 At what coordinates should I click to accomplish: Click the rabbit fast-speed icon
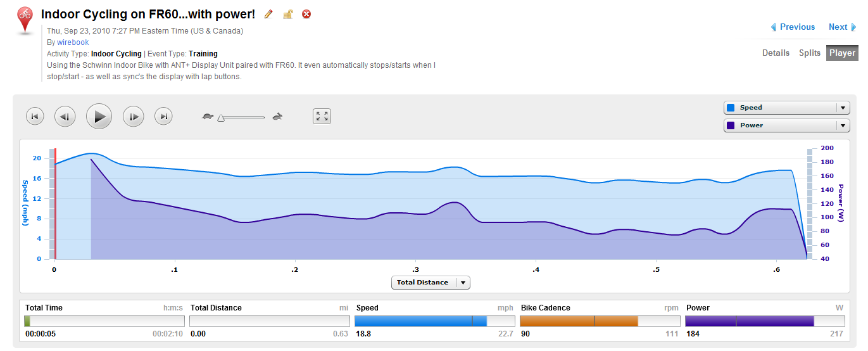277,117
